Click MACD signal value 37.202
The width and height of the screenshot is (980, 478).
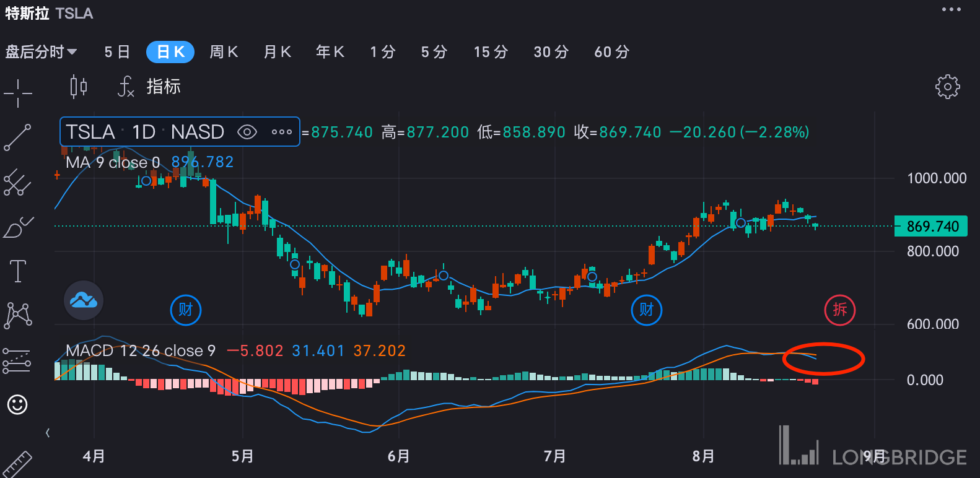(x=380, y=350)
